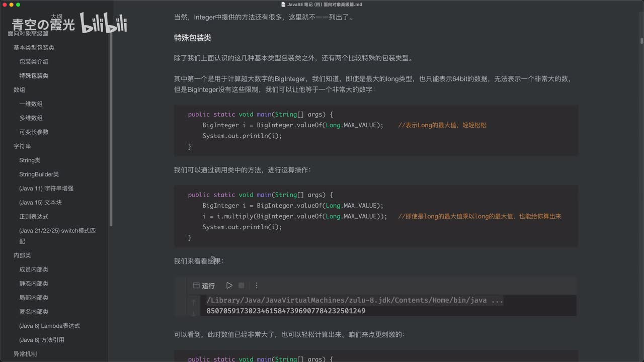Select 匿名内部类 outline entry
The image size is (644, 362).
point(34,312)
